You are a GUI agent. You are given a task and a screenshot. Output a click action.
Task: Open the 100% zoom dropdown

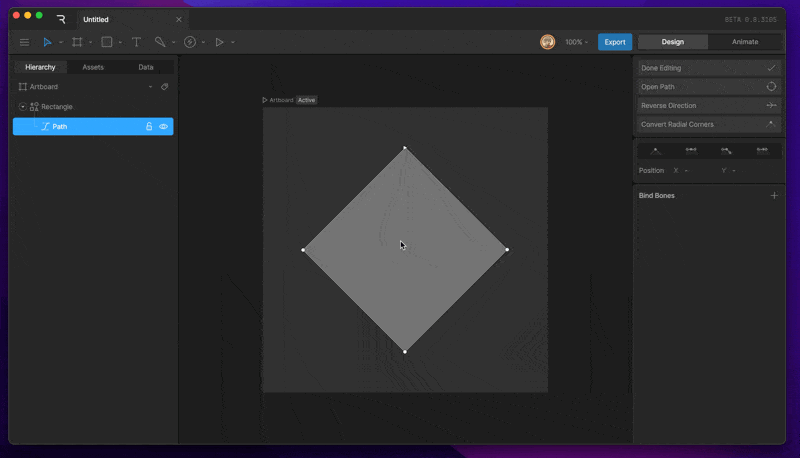click(x=576, y=42)
